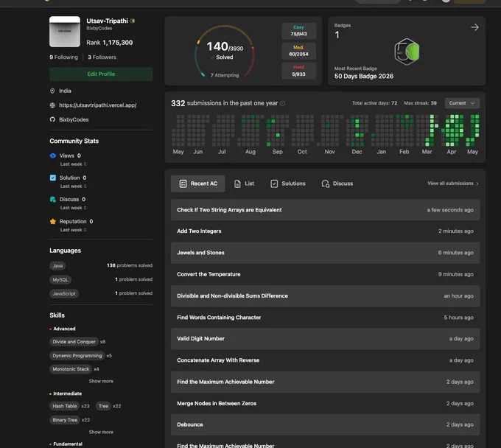501x448 pixels.
Task: Open Divisible and Non-divisible Sums Difference
Action: coord(325,296)
